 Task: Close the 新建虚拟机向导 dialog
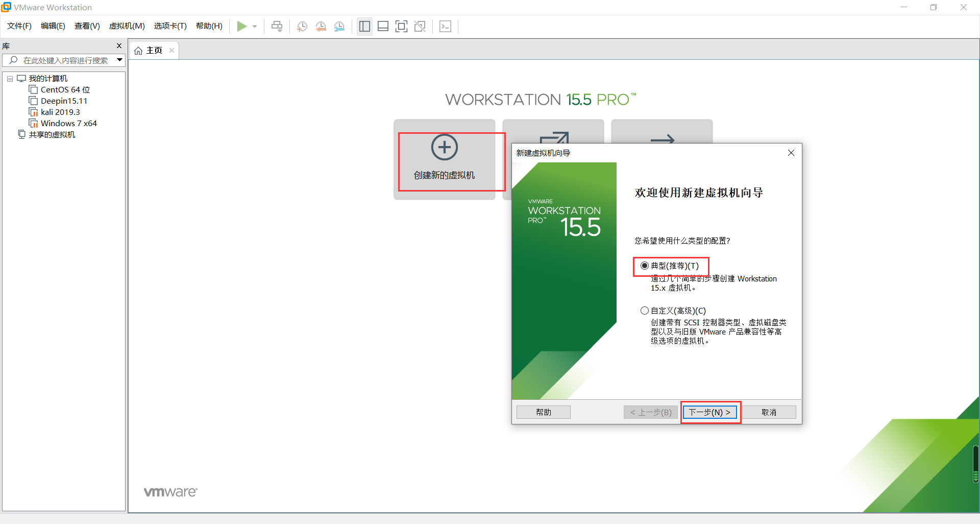(791, 153)
